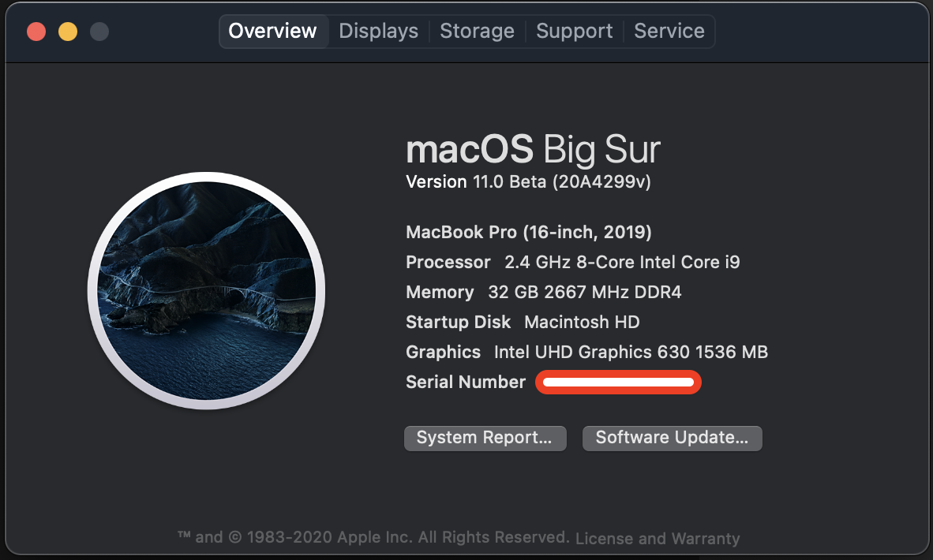The width and height of the screenshot is (933, 560).
Task: Open the Storage tab
Action: 477,31
